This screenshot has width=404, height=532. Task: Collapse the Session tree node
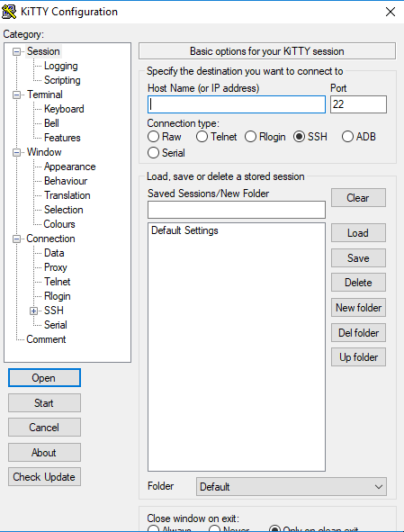click(x=16, y=52)
